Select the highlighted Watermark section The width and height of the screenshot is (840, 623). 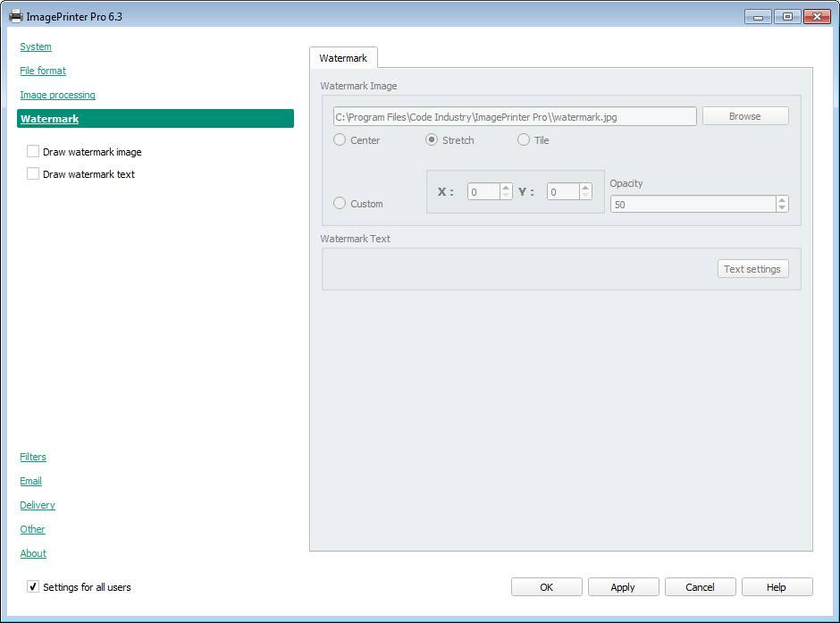[x=155, y=118]
